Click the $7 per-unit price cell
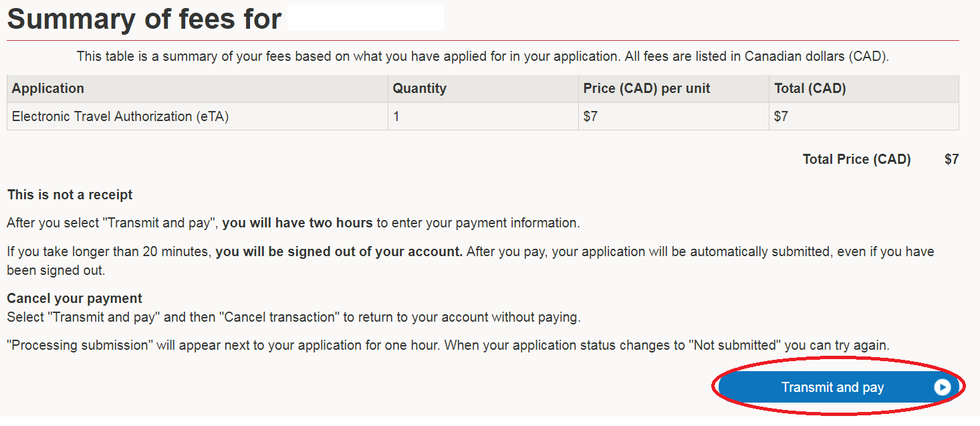Screen dimensions: 980x426 (674, 116)
